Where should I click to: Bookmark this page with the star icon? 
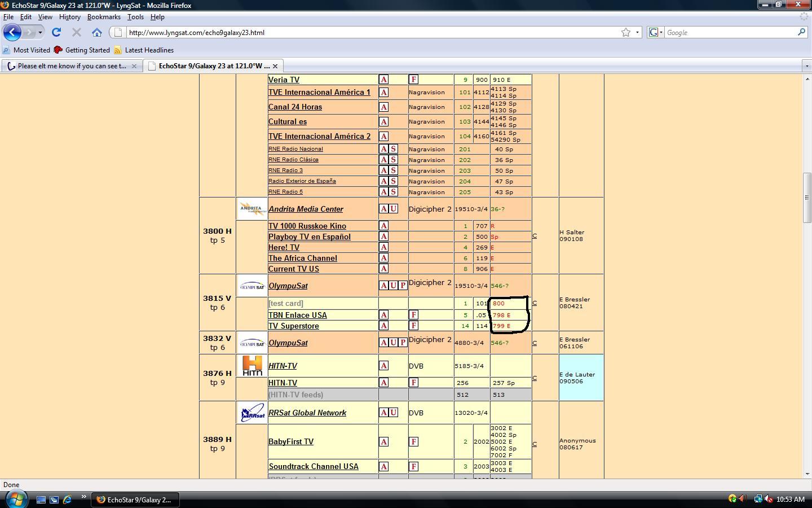tap(626, 32)
